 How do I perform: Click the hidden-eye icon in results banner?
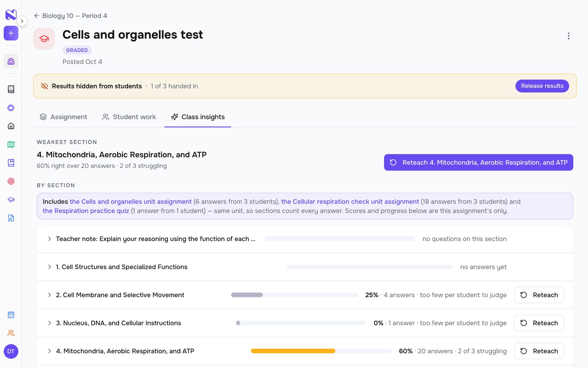(x=44, y=86)
